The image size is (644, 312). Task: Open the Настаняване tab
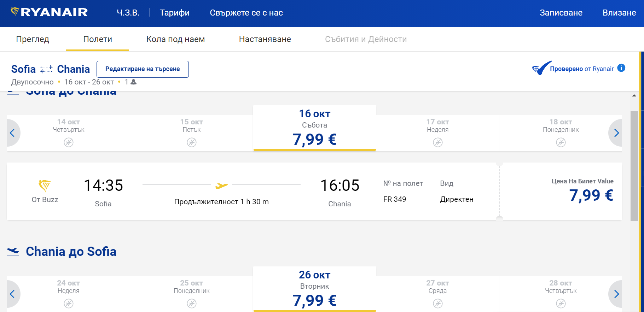pyautogui.click(x=265, y=39)
